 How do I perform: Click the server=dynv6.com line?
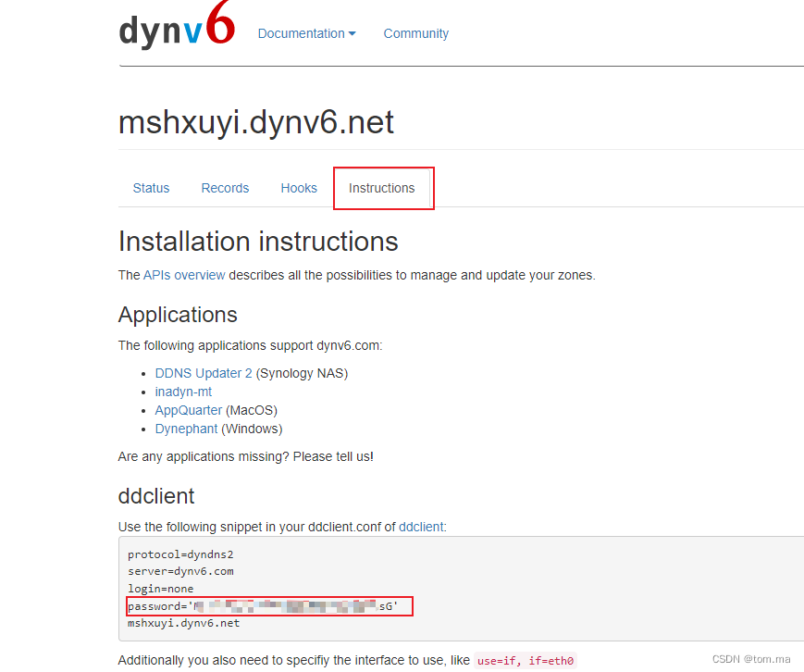click(180, 571)
